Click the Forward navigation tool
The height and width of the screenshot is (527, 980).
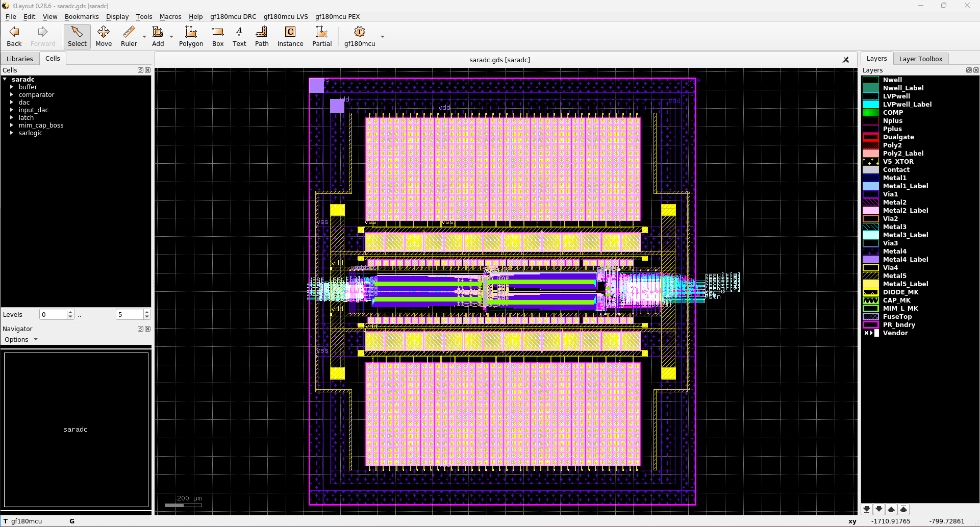pos(43,36)
